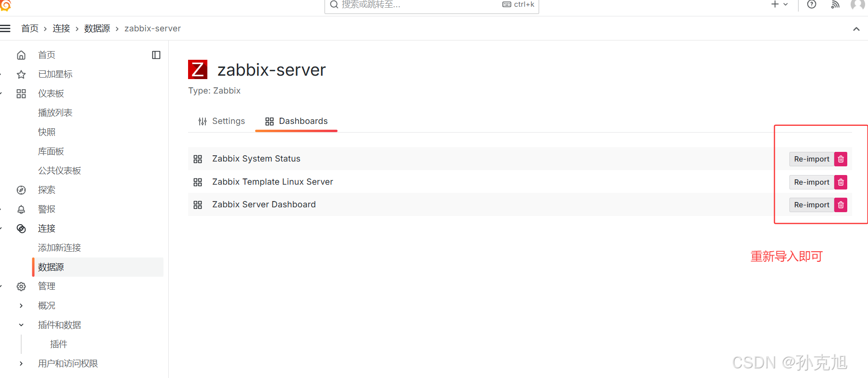Open Zabbix Server Dashboard name
This screenshot has width=868, height=378.
tap(264, 204)
